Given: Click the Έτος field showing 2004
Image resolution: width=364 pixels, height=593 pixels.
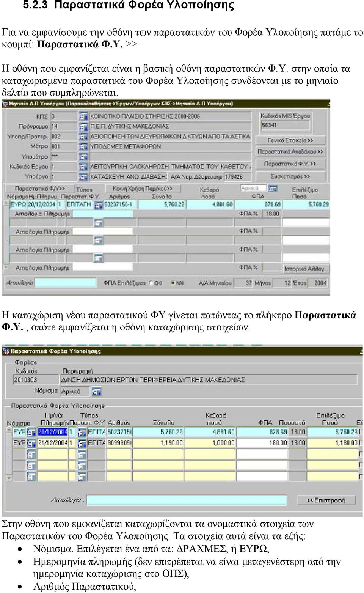Looking at the screenshot, I should tap(317, 283).
